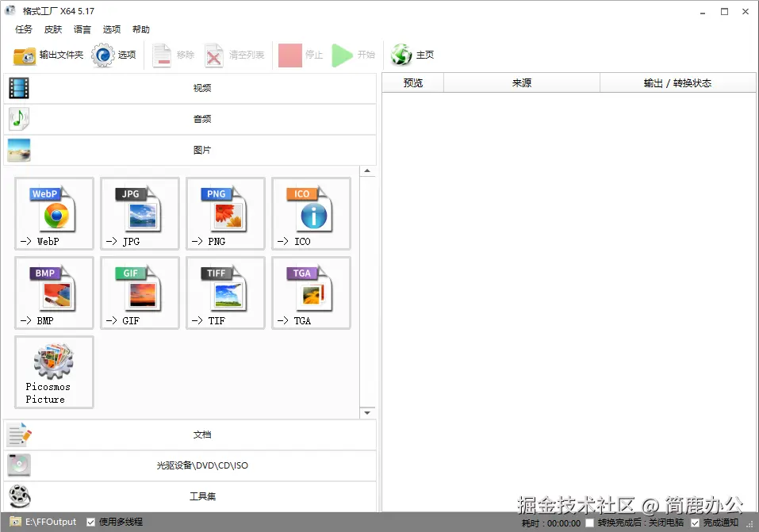
Task: Toggle the 完成通知 checkbox
Action: pyautogui.click(x=695, y=522)
